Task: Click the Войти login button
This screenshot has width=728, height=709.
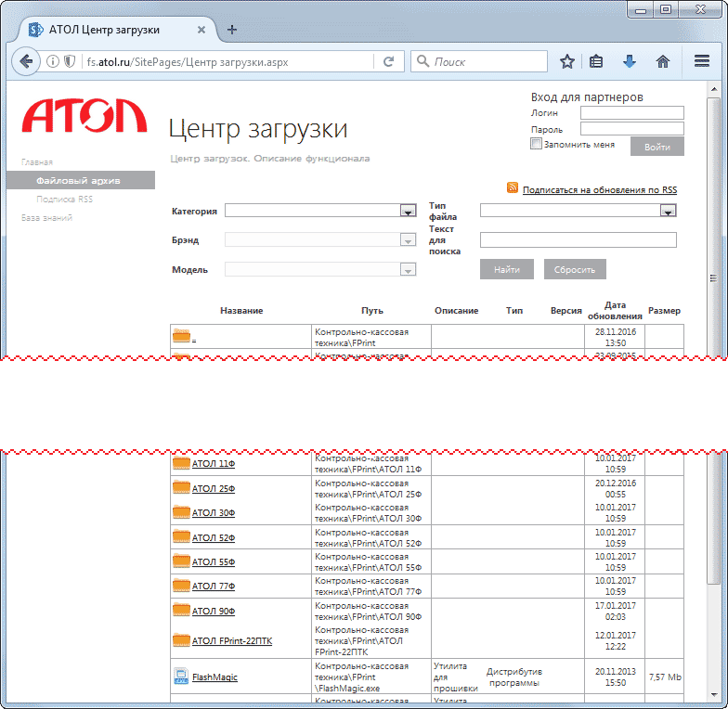Action: [657, 147]
